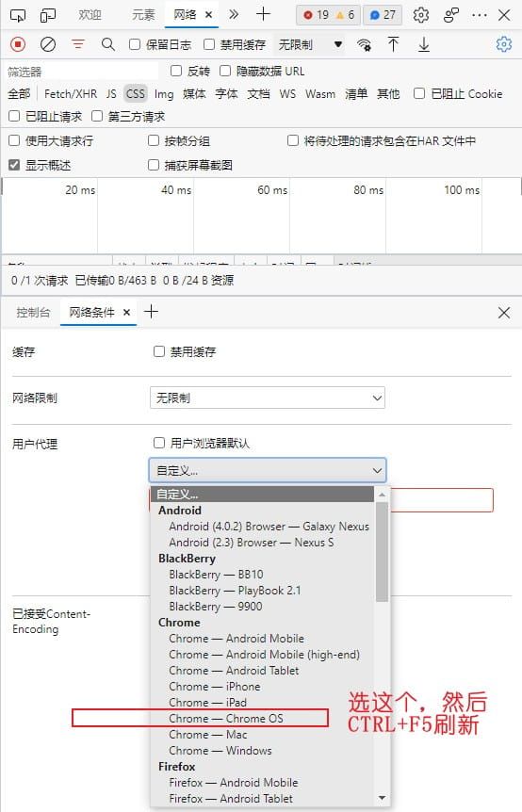Check the 反转 checkbox
The width and height of the screenshot is (522, 812).
tap(176, 71)
